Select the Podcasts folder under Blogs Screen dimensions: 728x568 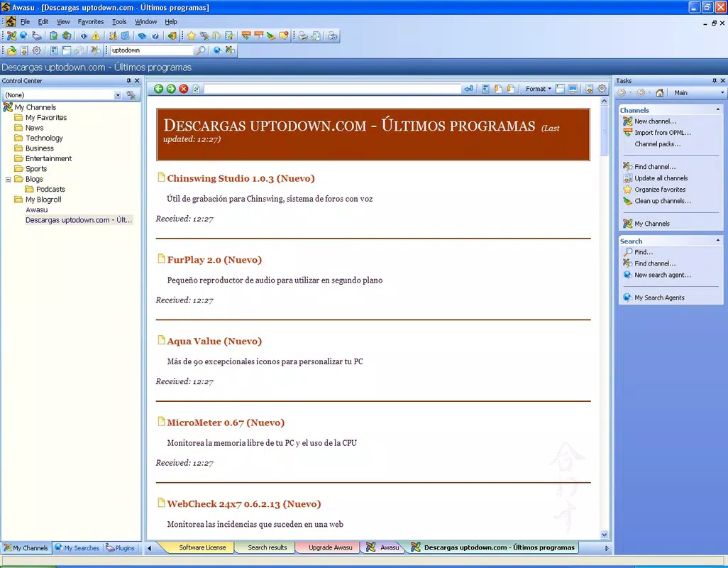(x=50, y=190)
